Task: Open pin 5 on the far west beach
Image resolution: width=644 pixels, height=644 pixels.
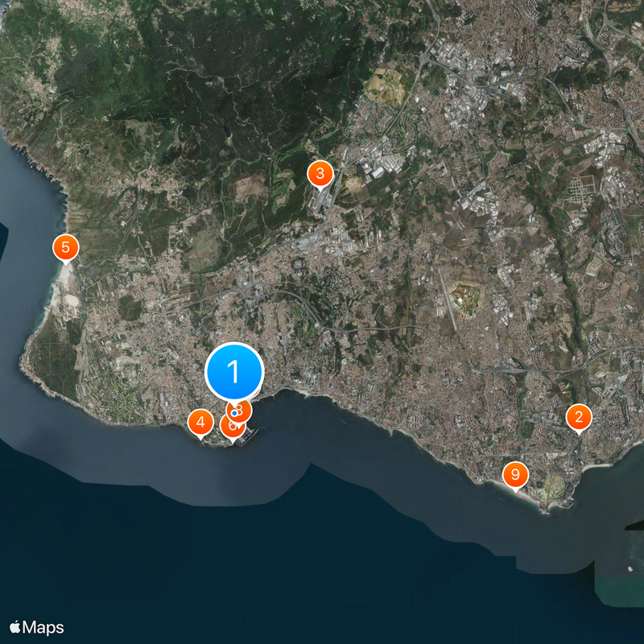Action: (x=66, y=248)
